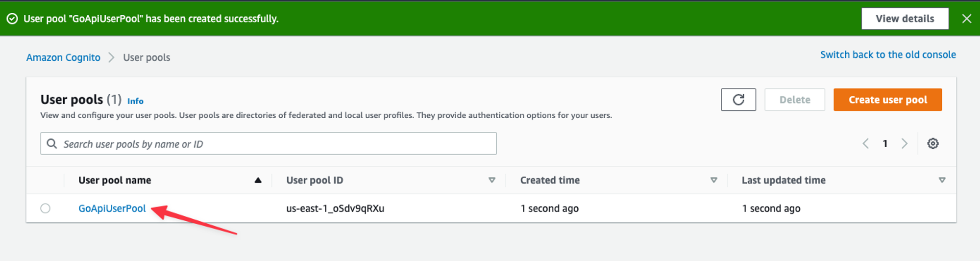Click the User pools breadcrumb text
The width and height of the screenshot is (980, 261).
(147, 57)
